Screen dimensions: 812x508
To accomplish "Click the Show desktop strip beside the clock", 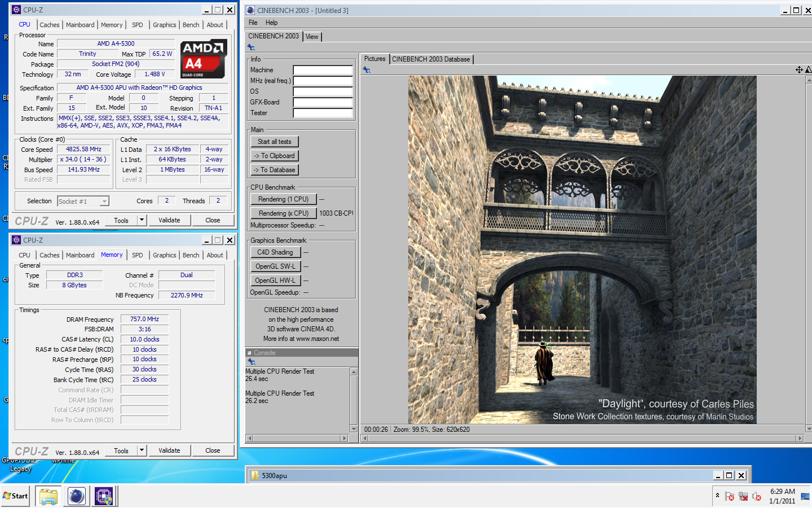I will [x=806, y=496].
